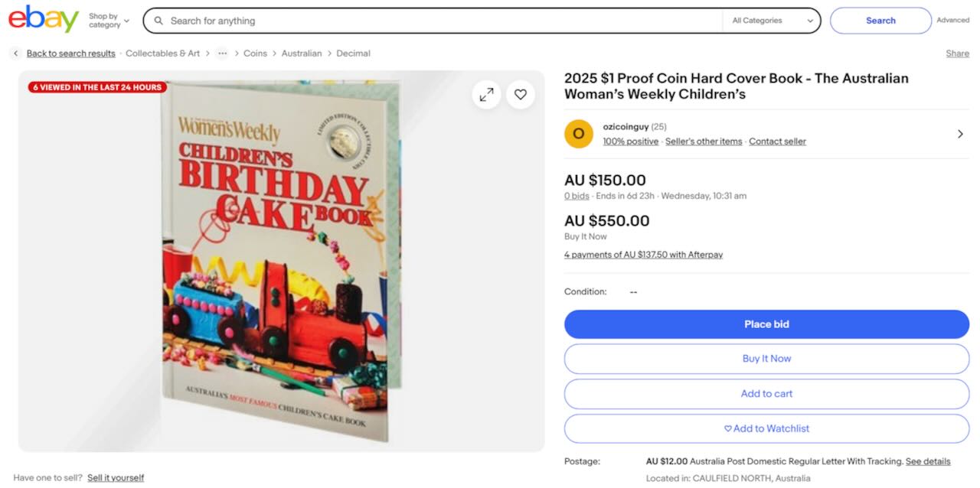Add the item to Watchlist
Screen dimensions: 980x488
point(766,429)
